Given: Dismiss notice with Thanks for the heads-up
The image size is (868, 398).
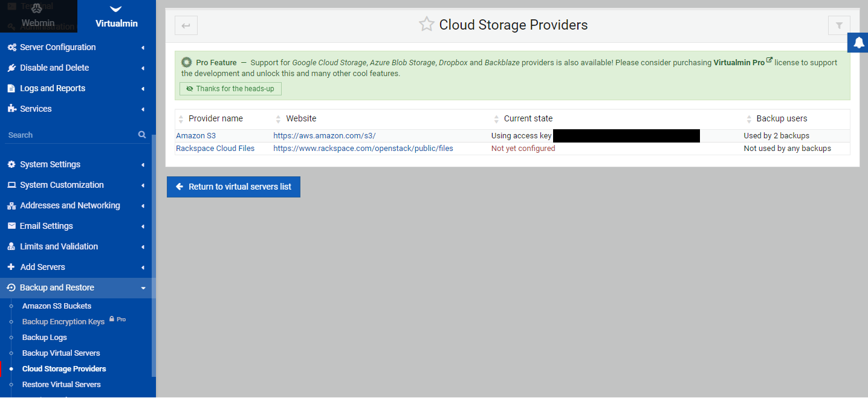Looking at the screenshot, I should [230, 89].
